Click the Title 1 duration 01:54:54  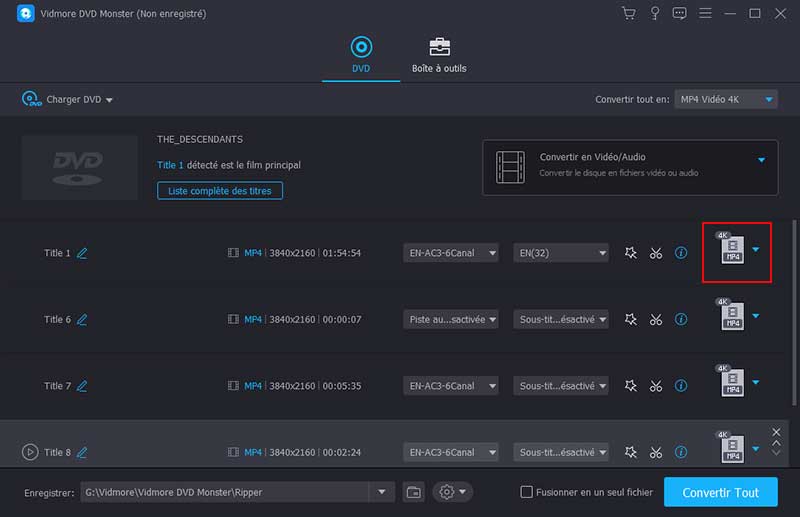[x=342, y=253]
